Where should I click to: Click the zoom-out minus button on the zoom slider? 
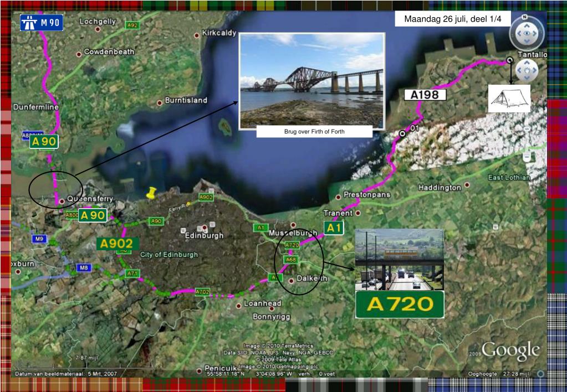pos(527,157)
